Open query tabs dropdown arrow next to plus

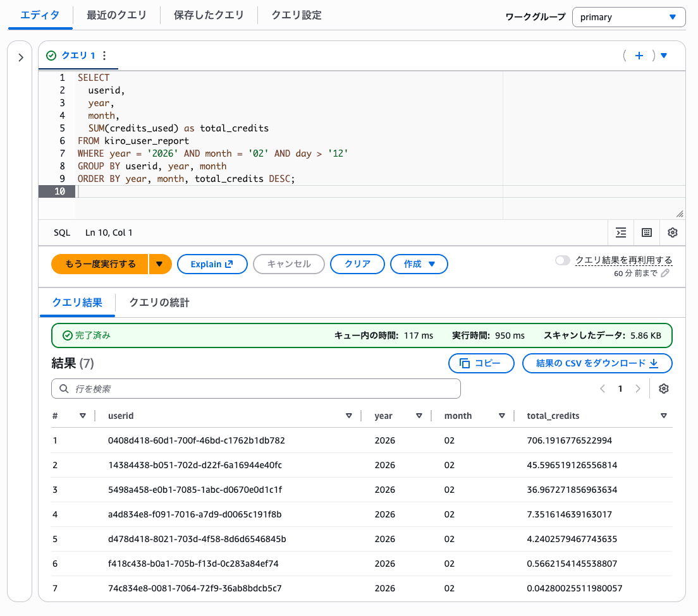point(664,56)
